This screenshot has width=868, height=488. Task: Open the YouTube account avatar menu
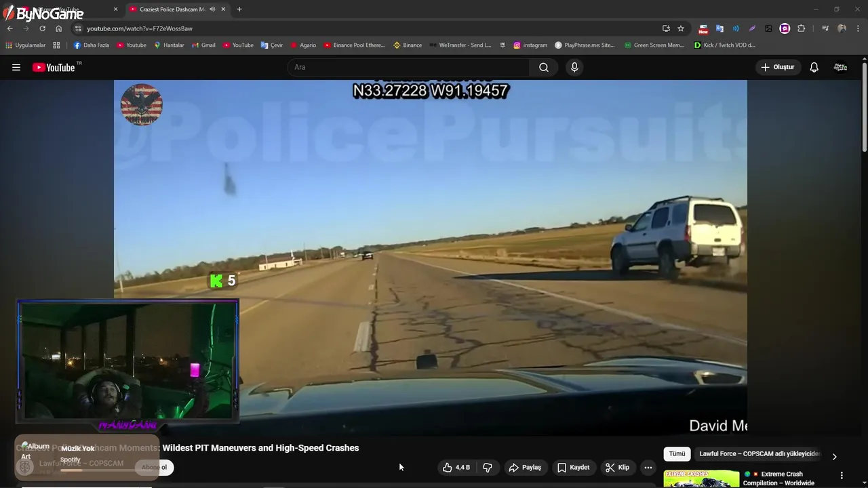point(840,67)
